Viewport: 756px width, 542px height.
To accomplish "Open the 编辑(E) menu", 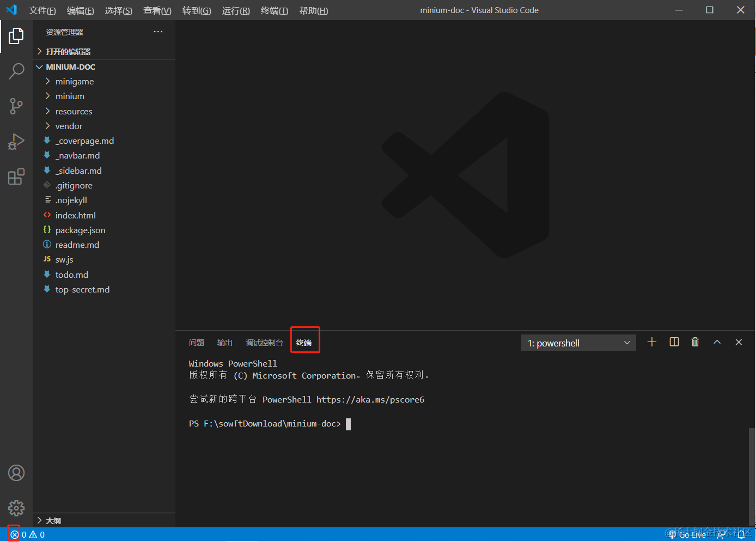I will (80, 10).
